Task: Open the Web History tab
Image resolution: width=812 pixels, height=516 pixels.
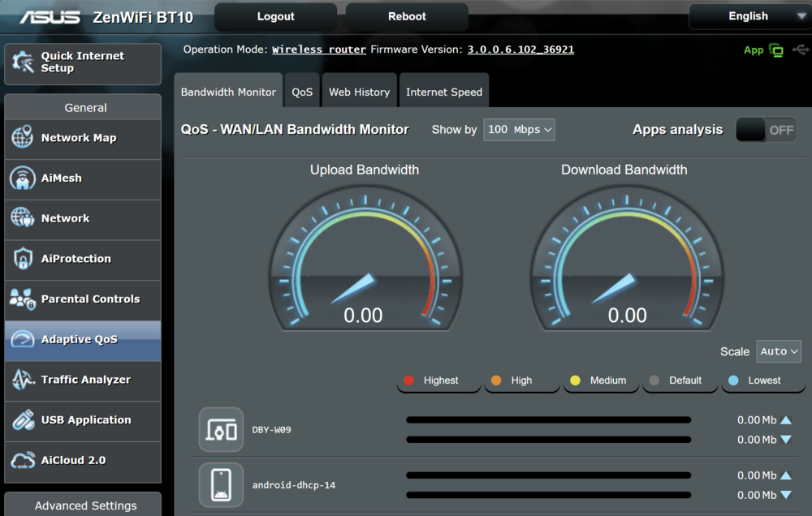Action: [360, 92]
